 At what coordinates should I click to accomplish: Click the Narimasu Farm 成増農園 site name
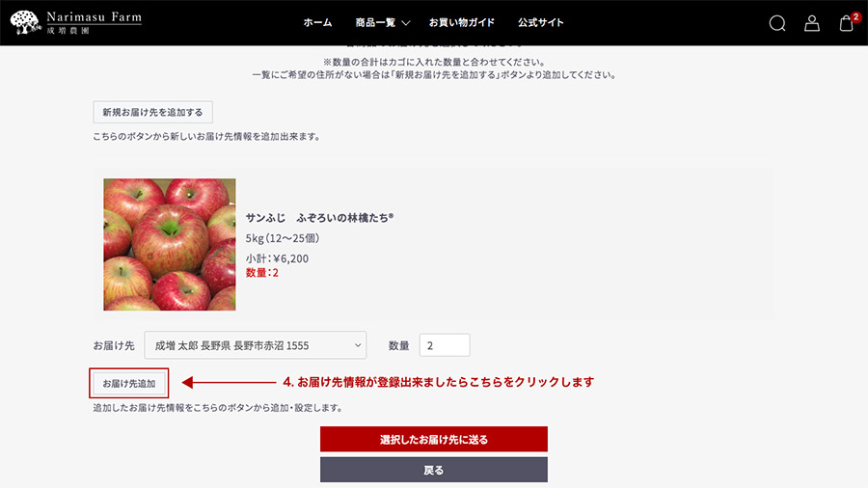click(x=95, y=23)
